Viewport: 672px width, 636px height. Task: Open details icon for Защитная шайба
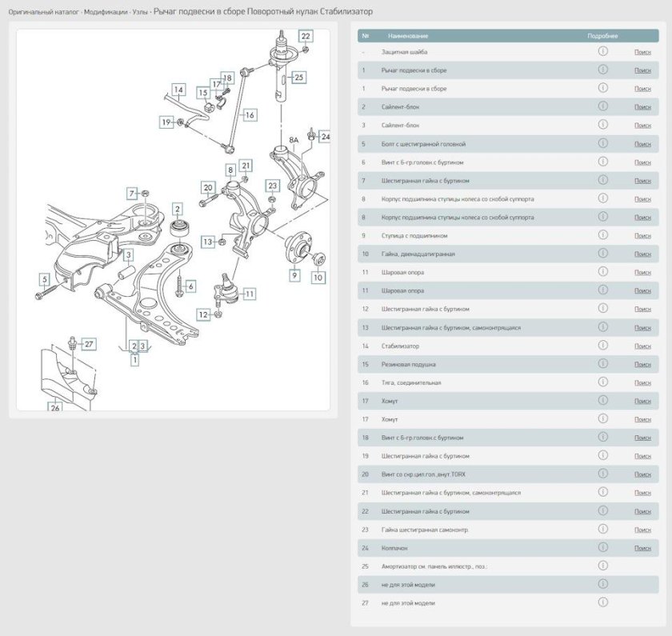[602, 51]
